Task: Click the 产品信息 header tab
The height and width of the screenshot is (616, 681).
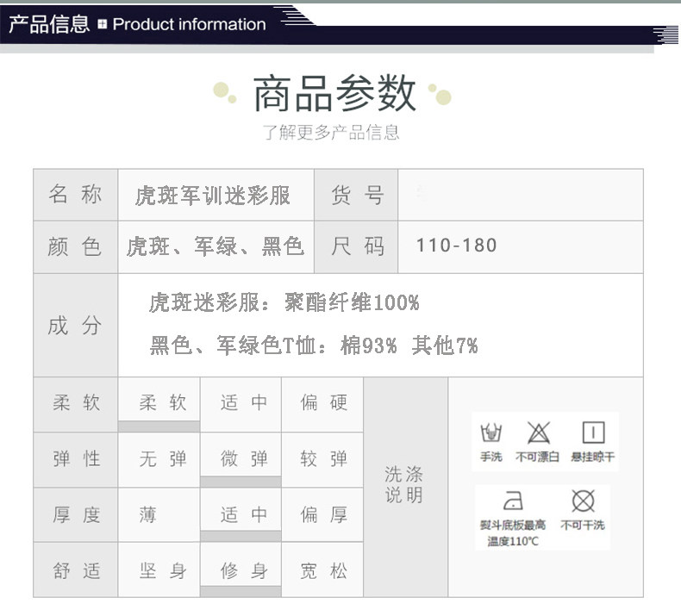Action: [x=49, y=24]
